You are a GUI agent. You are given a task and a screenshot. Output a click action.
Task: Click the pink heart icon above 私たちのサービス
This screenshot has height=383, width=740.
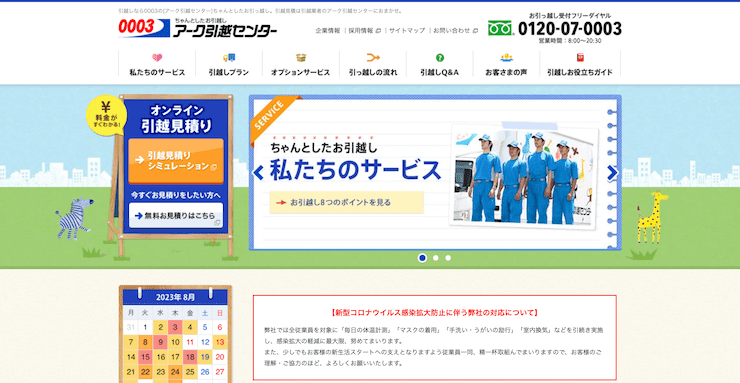coord(157,58)
